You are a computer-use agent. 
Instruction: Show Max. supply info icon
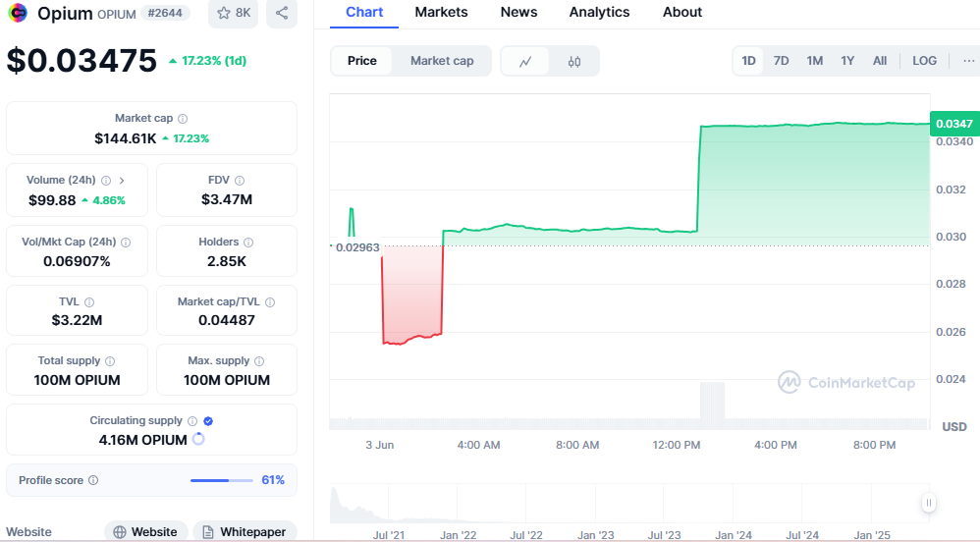(x=259, y=361)
